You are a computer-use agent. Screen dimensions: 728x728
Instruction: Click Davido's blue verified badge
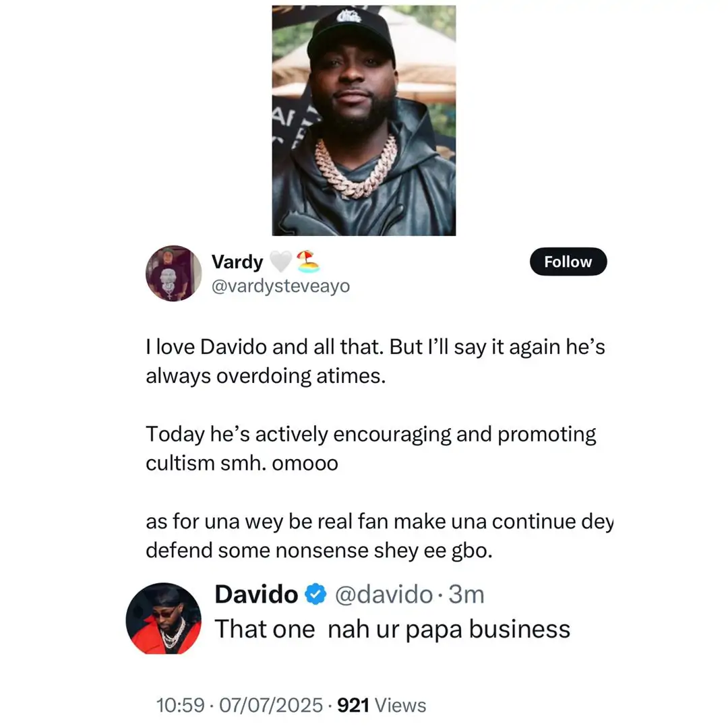click(x=314, y=595)
